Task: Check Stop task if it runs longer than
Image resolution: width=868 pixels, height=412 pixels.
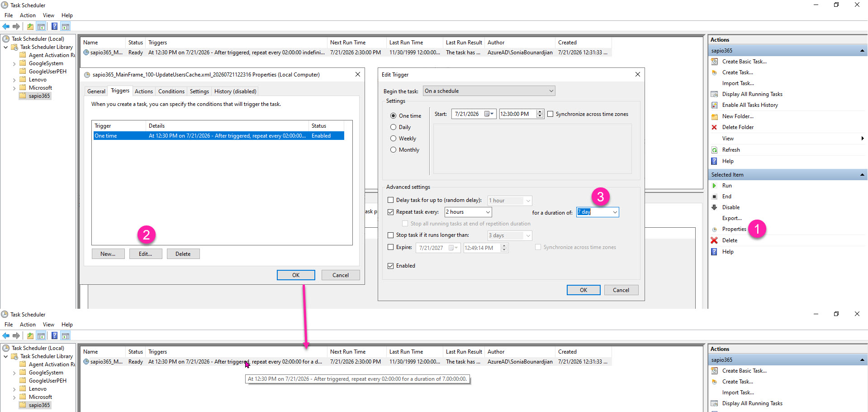Action: pos(391,235)
